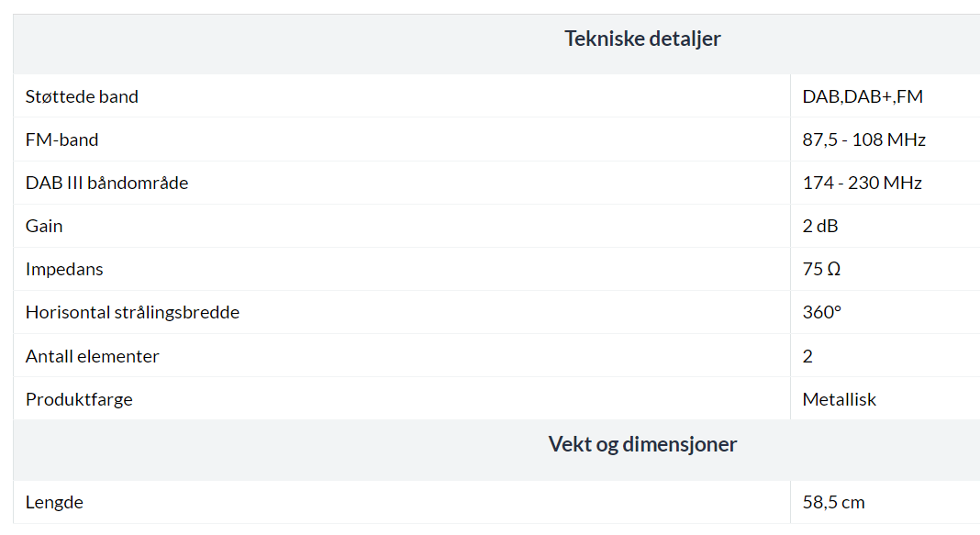
Task: Click the 58,5 cm value
Action: (x=833, y=502)
